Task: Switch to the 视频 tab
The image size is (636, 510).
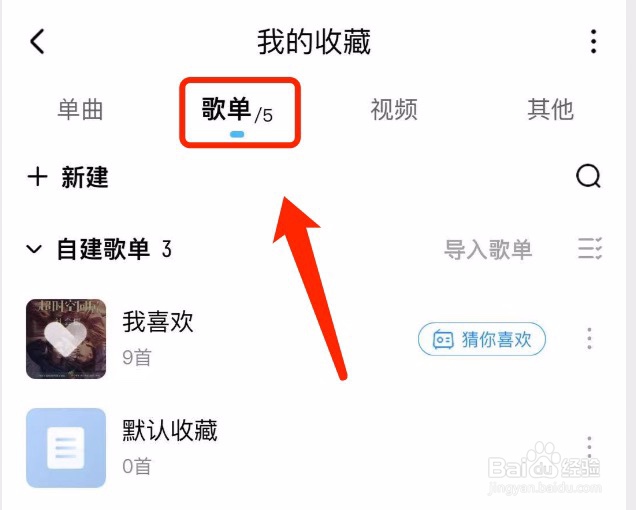Action: click(394, 110)
